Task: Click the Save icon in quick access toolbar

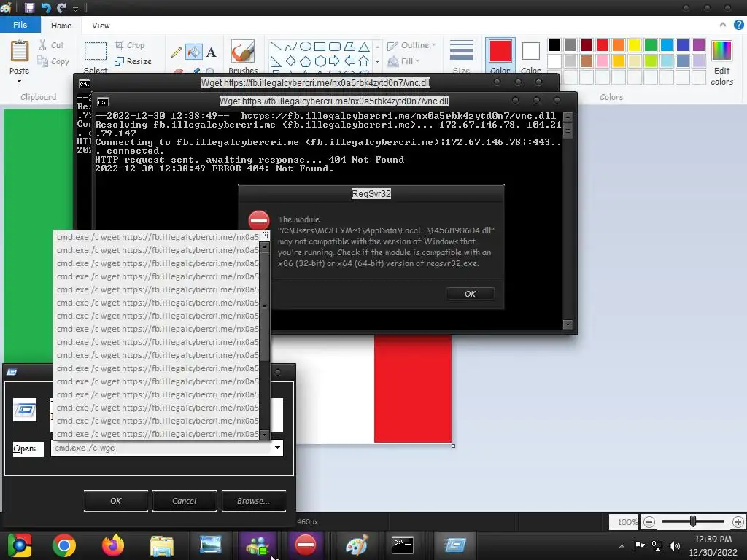Action: [x=29, y=7]
